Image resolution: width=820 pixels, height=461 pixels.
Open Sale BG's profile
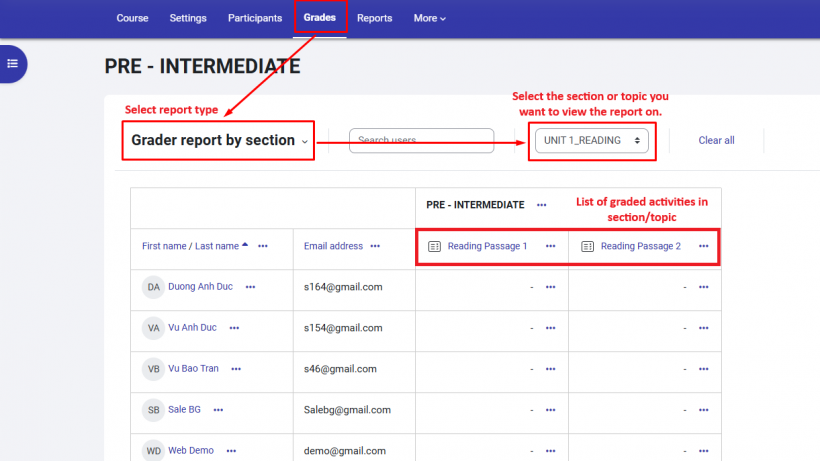click(x=184, y=409)
